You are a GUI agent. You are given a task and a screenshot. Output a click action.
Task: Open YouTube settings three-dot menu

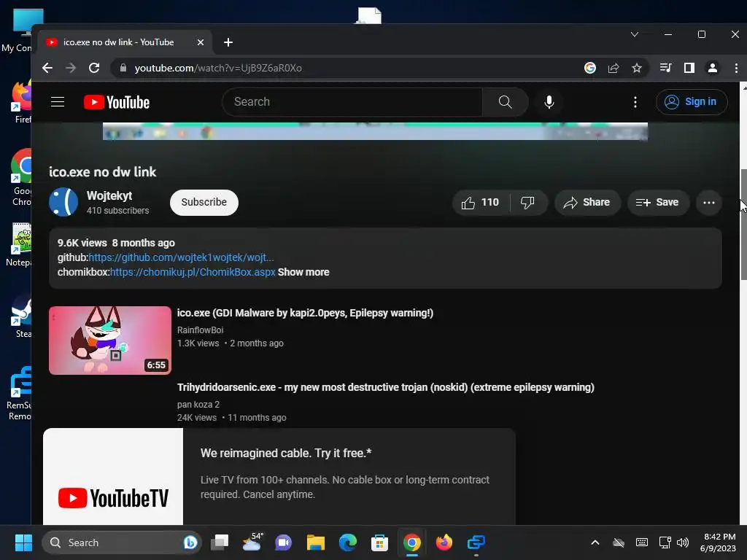pos(635,102)
